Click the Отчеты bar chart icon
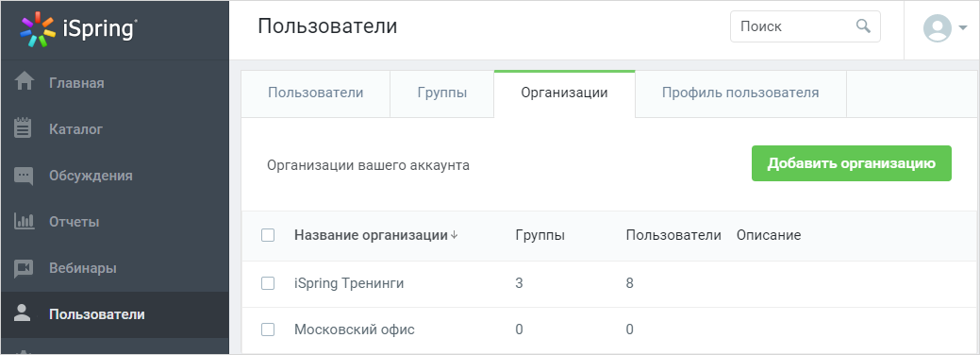980x355 pixels. click(24, 221)
